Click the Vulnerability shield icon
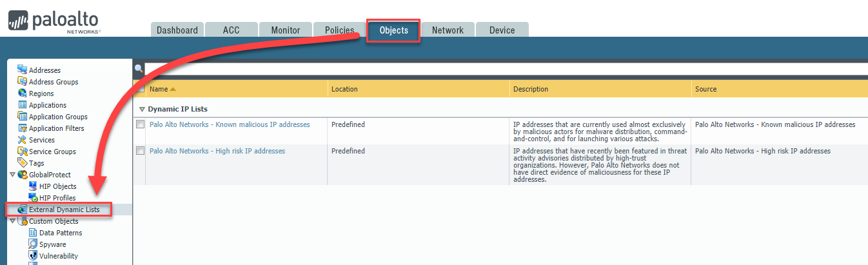This screenshot has width=868, height=265. 33,255
